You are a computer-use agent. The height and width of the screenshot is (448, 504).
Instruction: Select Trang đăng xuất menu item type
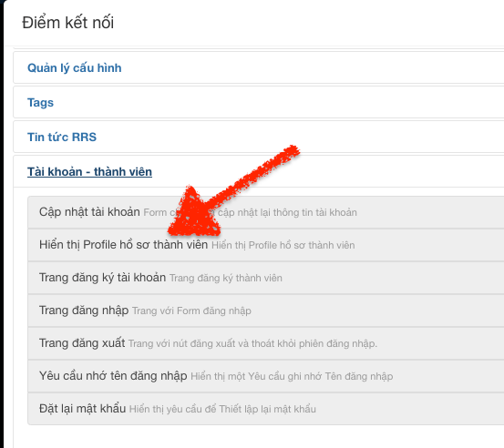click(266, 343)
